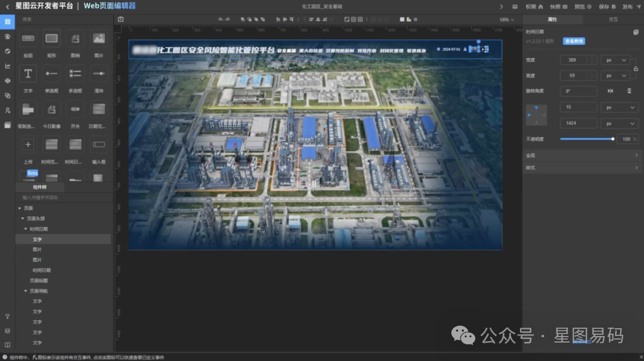Viewport: 644px width, 361px height.
Task: Open the width unit px dropdown
Action: click(x=615, y=60)
